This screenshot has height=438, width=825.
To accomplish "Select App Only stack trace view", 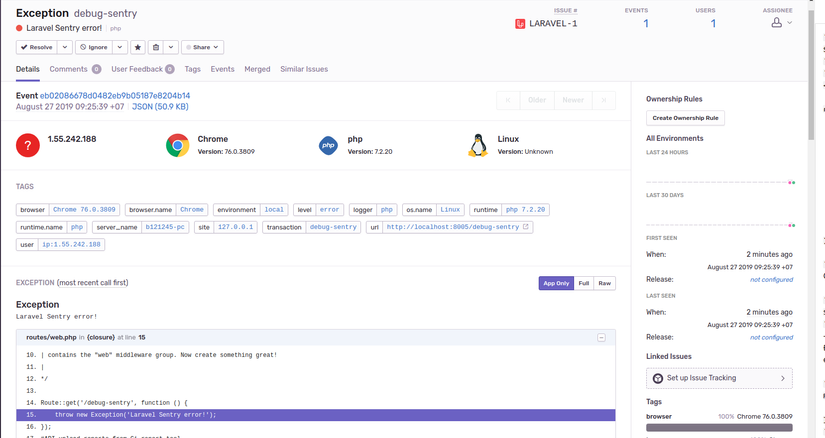I will coord(556,283).
